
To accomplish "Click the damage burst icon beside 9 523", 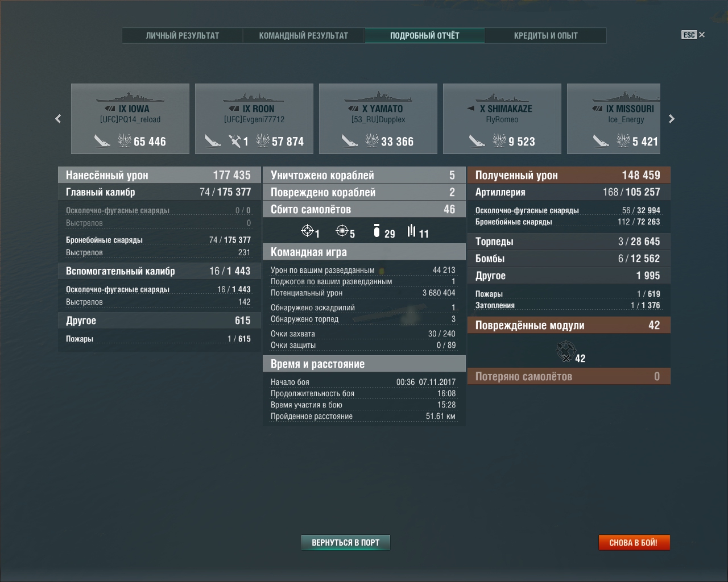I will [499, 140].
